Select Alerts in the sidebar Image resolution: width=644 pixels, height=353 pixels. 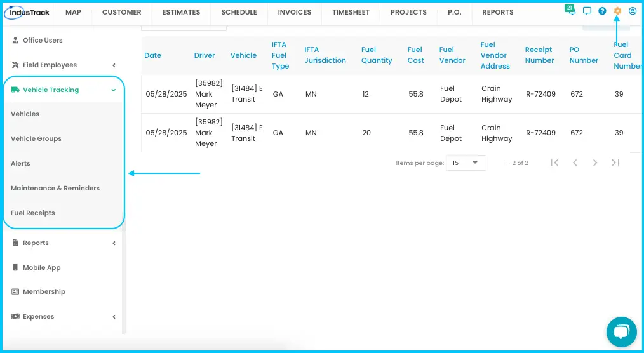pyautogui.click(x=20, y=163)
